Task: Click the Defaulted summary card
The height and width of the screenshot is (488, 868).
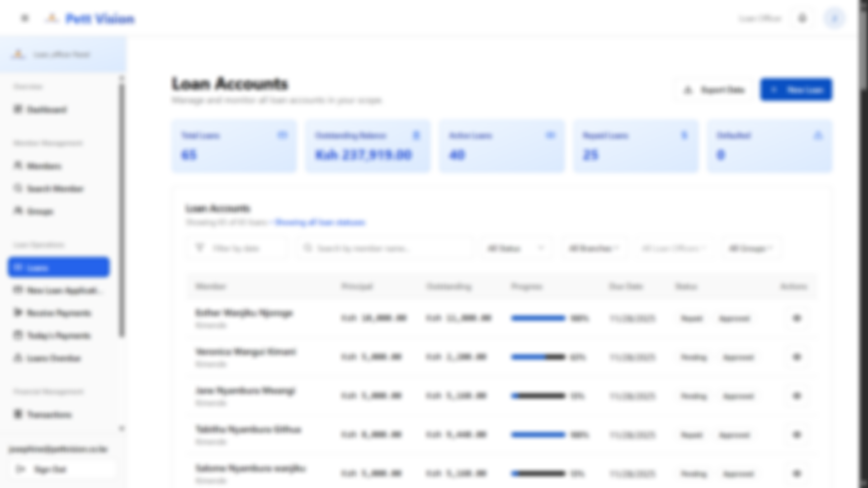Action: coord(769,146)
